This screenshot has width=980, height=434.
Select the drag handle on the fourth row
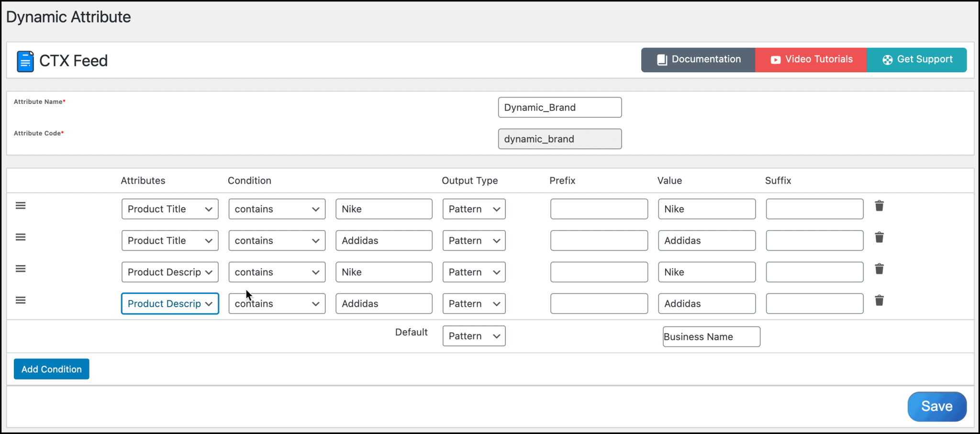click(21, 300)
